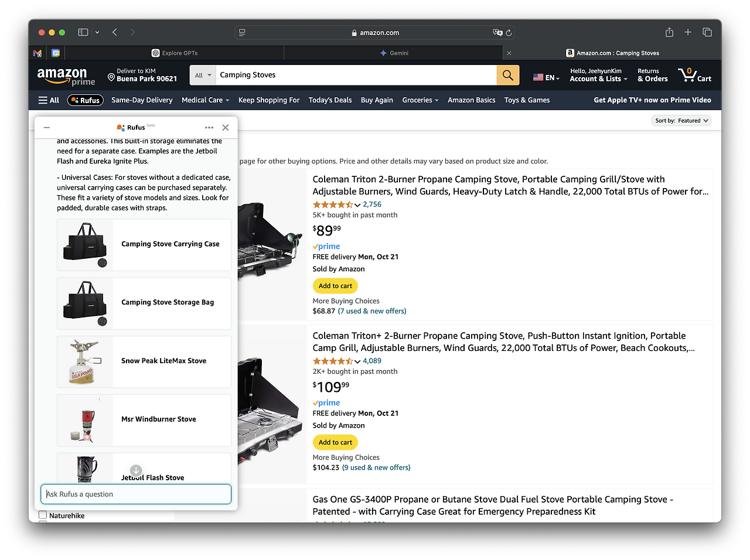View the 4,089 ratings
This screenshot has width=750, height=560.
click(372, 361)
